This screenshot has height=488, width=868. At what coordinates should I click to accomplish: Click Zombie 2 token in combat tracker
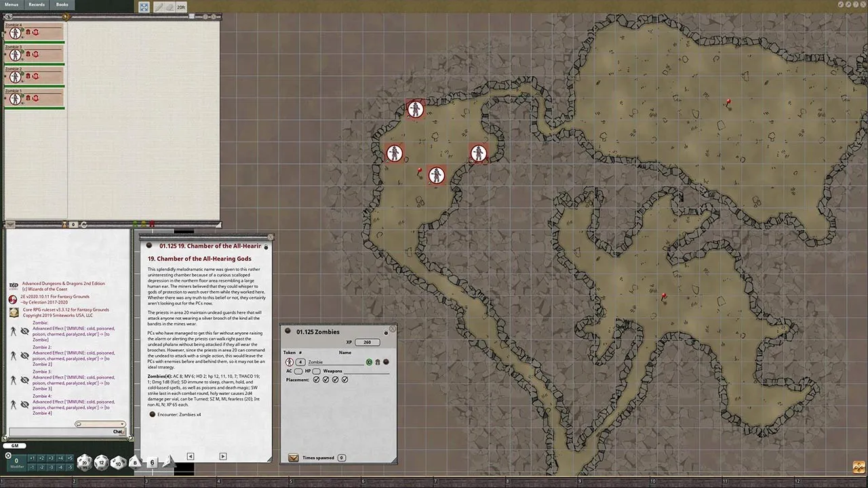(x=15, y=76)
